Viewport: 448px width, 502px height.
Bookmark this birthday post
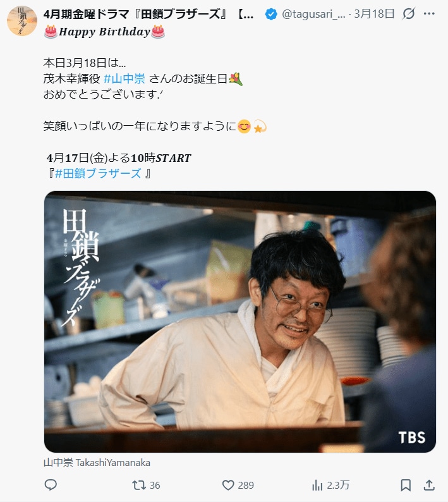point(406,485)
